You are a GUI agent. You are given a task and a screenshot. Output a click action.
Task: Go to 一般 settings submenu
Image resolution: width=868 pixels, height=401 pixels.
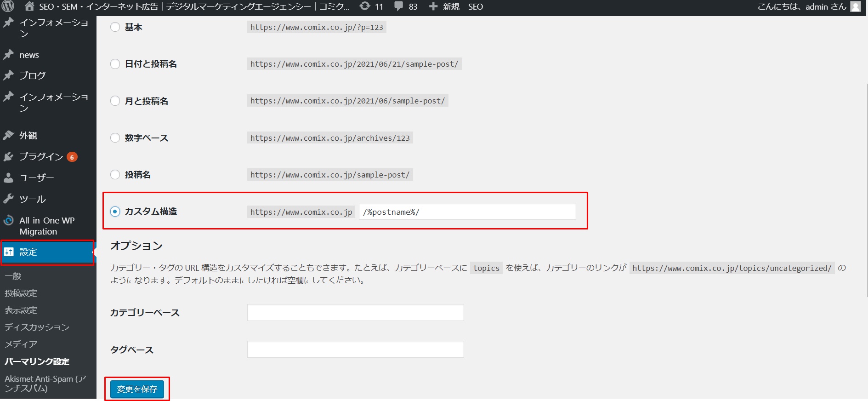(x=13, y=276)
